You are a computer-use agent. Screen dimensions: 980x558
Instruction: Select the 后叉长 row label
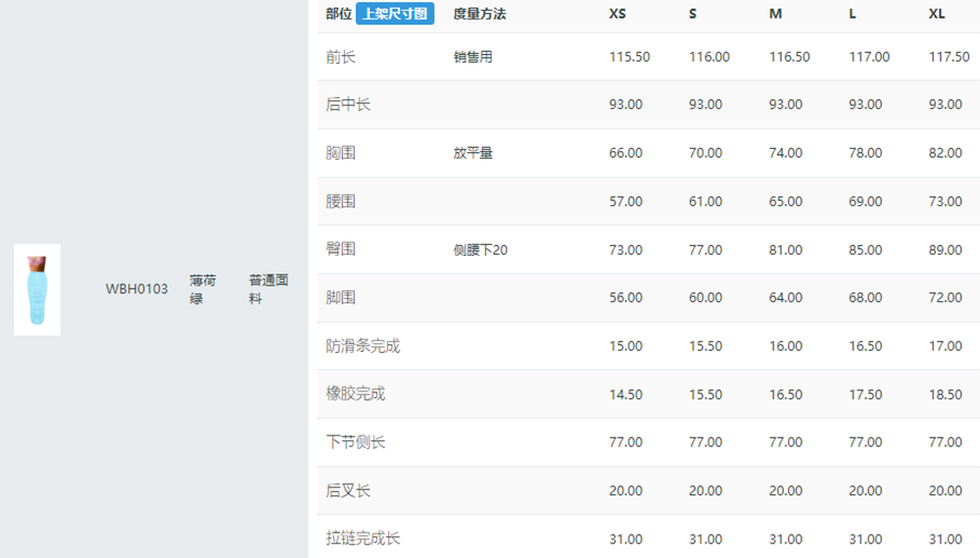click(348, 490)
